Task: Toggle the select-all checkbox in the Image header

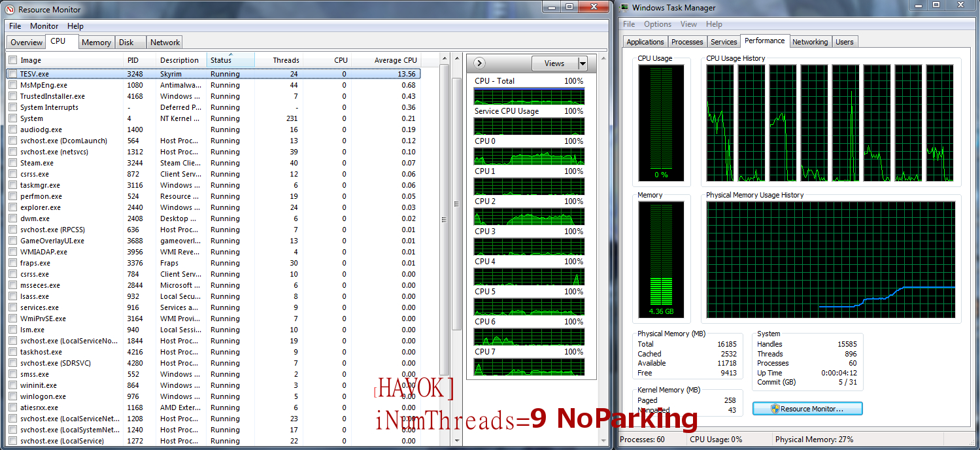Action: click(x=12, y=60)
